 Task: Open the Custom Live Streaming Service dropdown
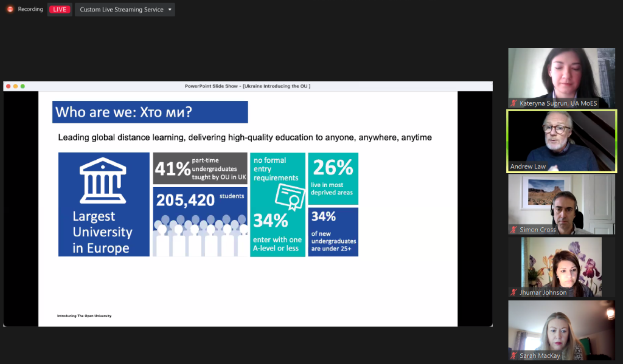[125, 10]
